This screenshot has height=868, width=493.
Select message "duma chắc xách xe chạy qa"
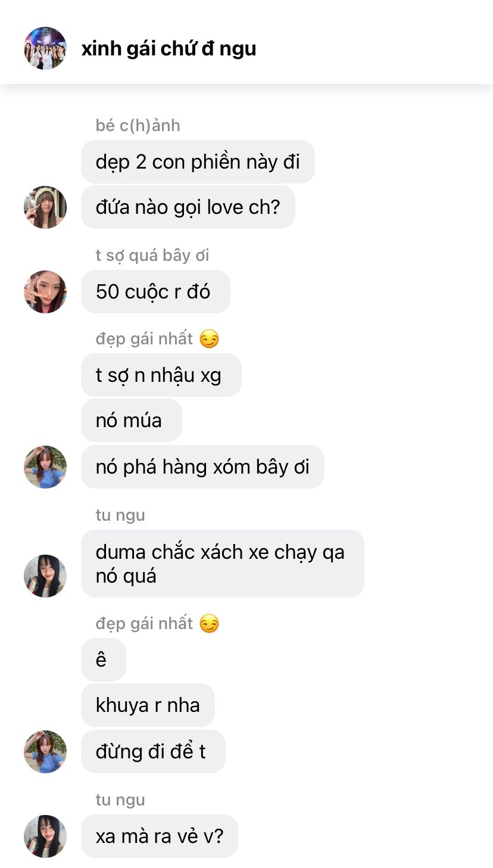223,564
